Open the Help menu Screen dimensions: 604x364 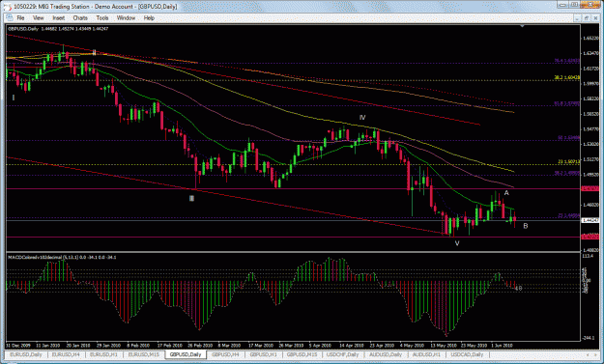(x=149, y=18)
